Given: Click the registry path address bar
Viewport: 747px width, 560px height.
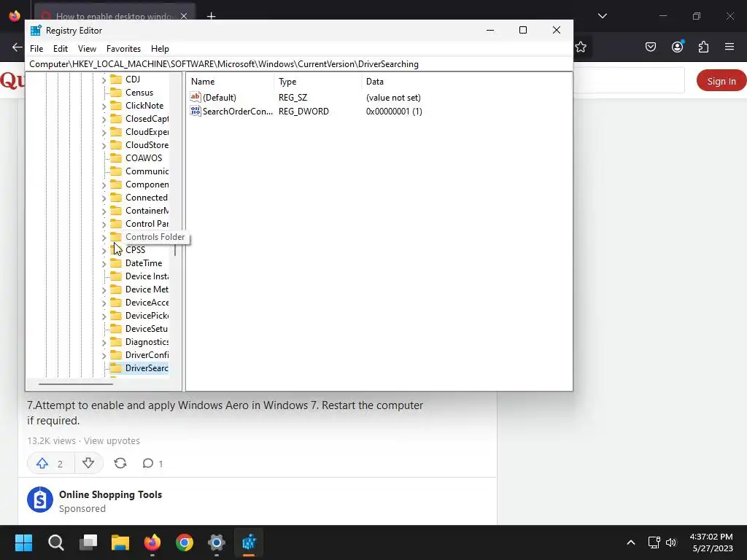Looking at the screenshot, I should coord(299,64).
